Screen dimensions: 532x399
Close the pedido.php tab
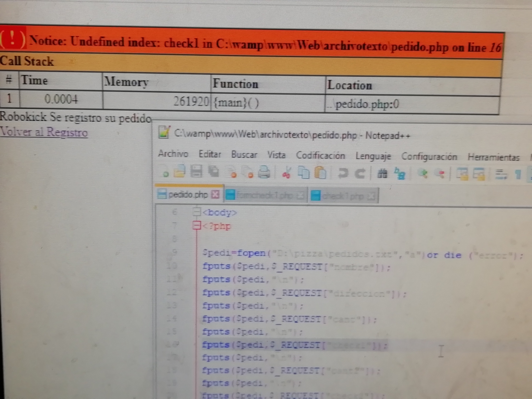[215, 194]
